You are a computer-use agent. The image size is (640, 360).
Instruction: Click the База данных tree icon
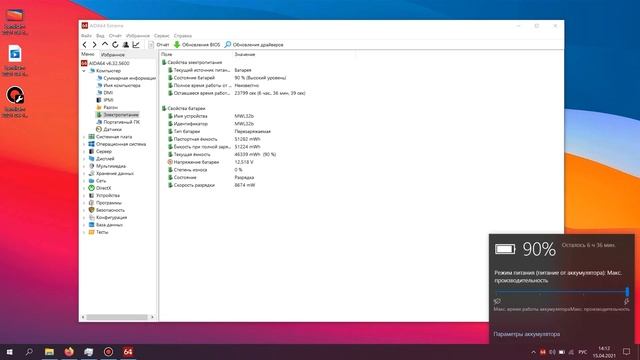[x=91, y=225]
